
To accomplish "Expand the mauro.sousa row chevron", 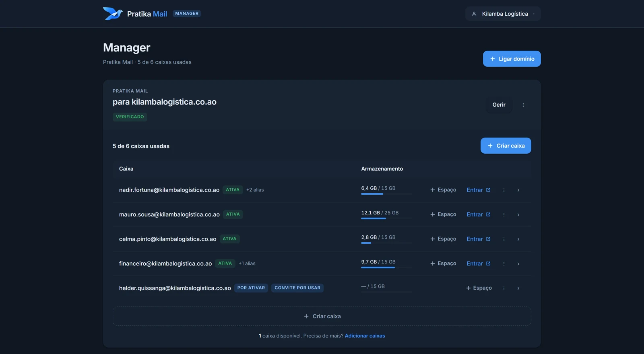I will [518, 214].
